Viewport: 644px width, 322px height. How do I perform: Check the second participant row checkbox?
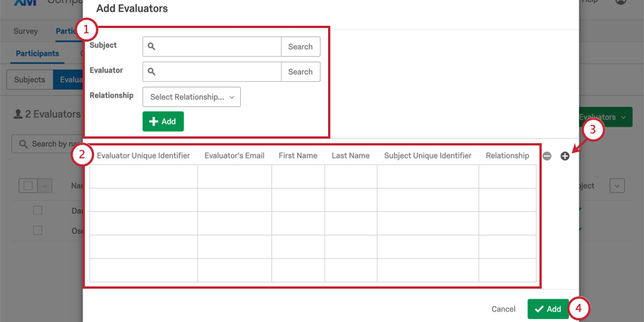coord(38,230)
